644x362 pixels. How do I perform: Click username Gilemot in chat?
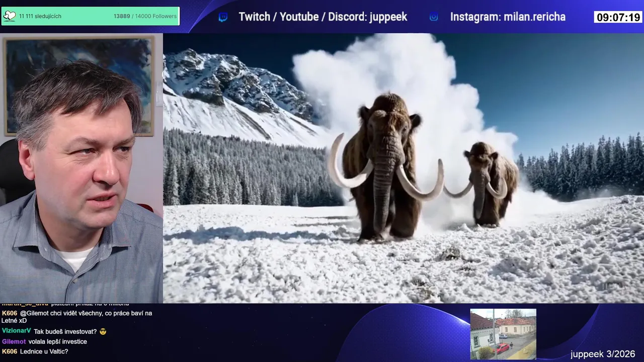pyautogui.click(x=14, y=341)
